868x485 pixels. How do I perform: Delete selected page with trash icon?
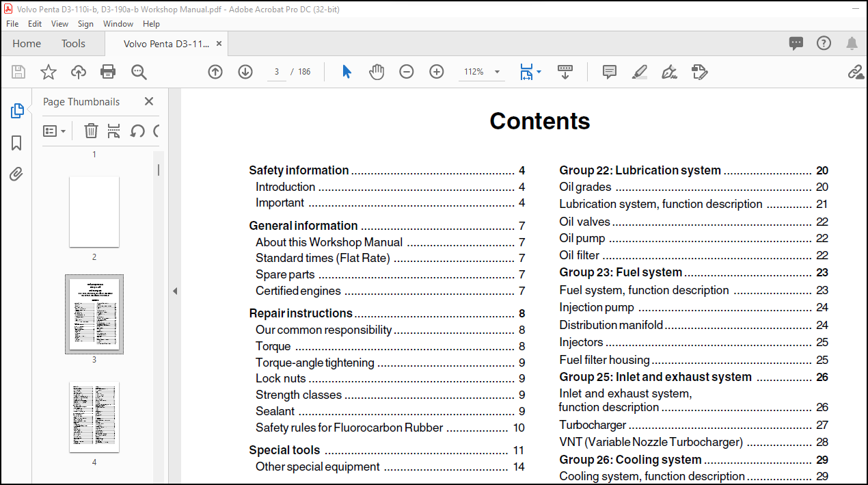click(x=91, y=131)
